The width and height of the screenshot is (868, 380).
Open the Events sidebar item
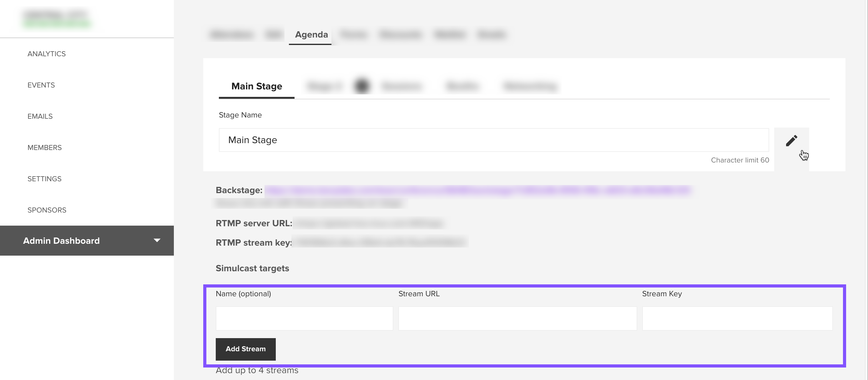click(41, 85)
